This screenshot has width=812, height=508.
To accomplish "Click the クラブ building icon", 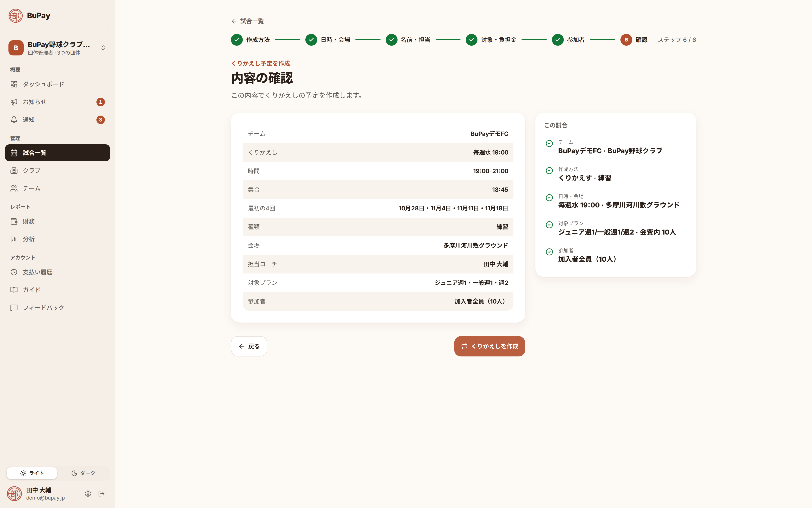I will click(14, 170).
